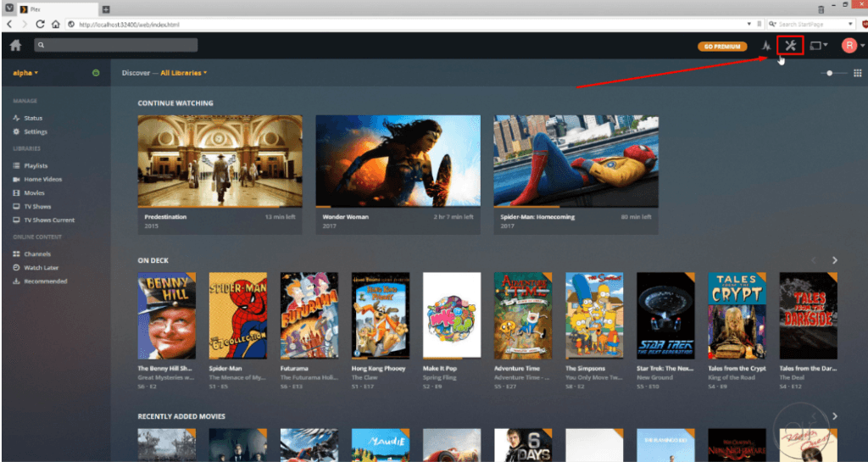Open the R user account menu
Image resolution: width=868 pixels, height=462 pixels.
(853, 46)
